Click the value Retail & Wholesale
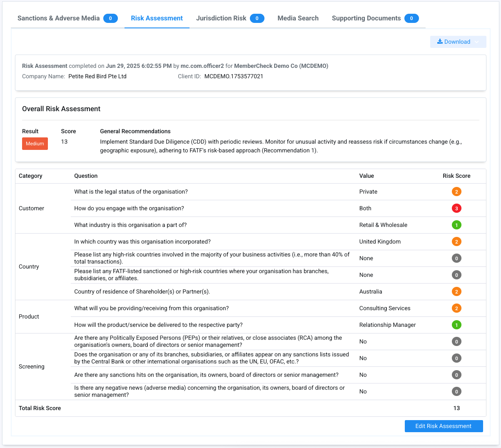501x448 pixels. click(383, 225)
